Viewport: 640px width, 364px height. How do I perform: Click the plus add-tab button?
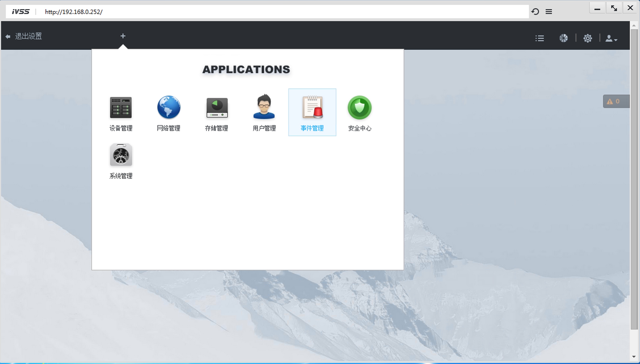point(123,36)
